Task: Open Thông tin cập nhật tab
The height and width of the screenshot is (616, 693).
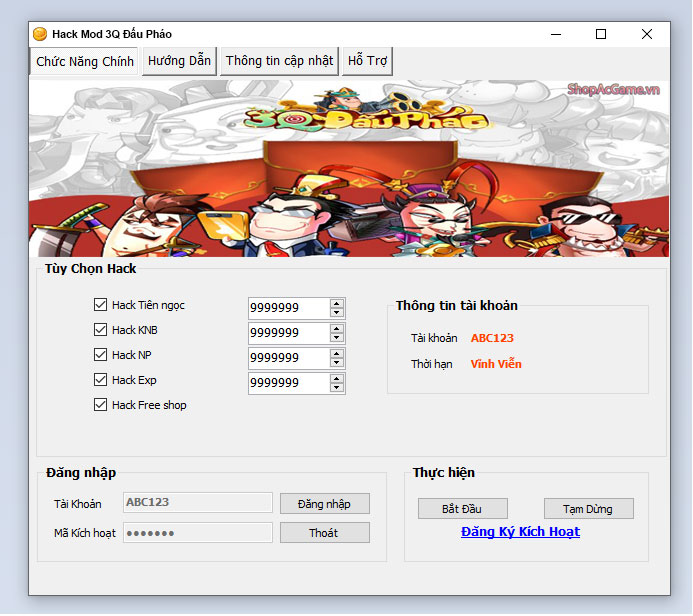Action: click(x=279, y=61)
